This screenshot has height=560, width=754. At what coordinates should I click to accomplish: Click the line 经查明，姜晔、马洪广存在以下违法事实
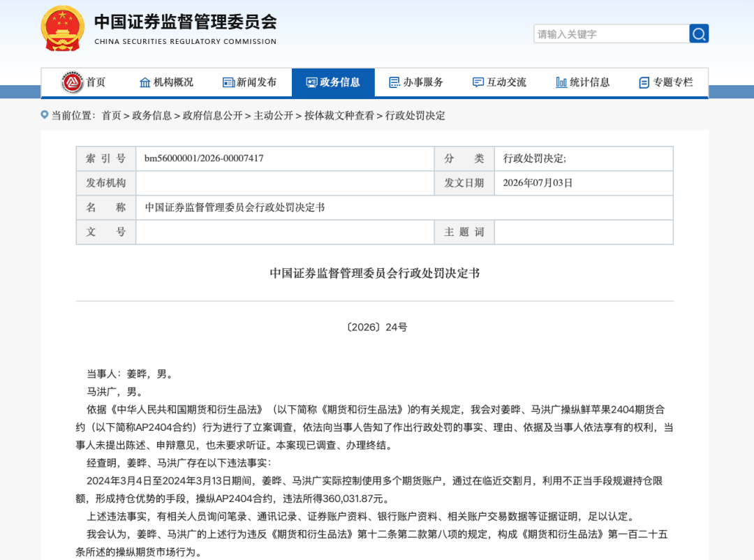[x=179, y=463]
